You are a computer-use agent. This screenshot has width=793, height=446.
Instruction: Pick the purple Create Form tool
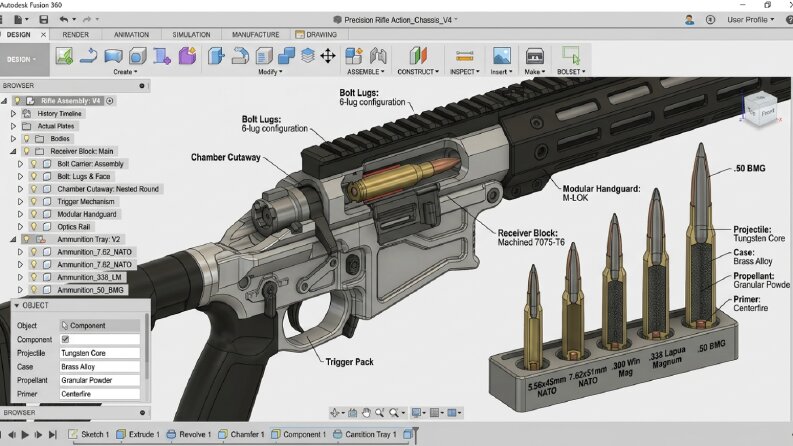coord(187,56)
